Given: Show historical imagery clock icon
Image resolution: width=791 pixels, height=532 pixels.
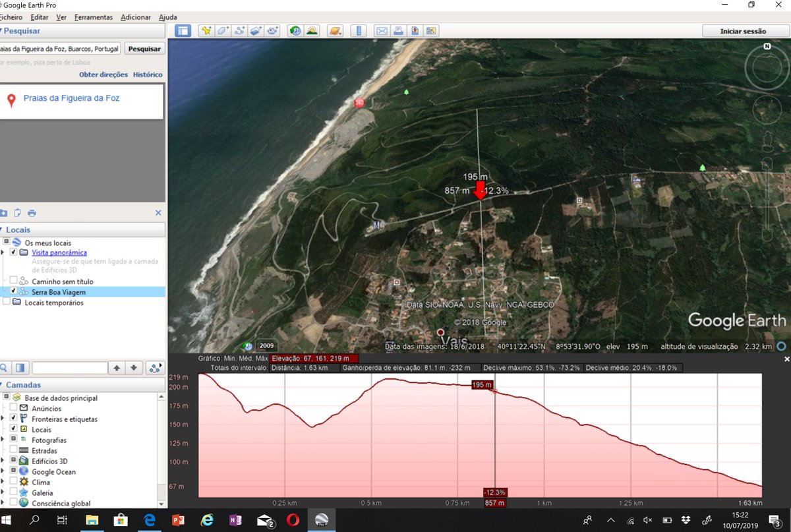Looking at the screenshot, I should coord(295,30).
